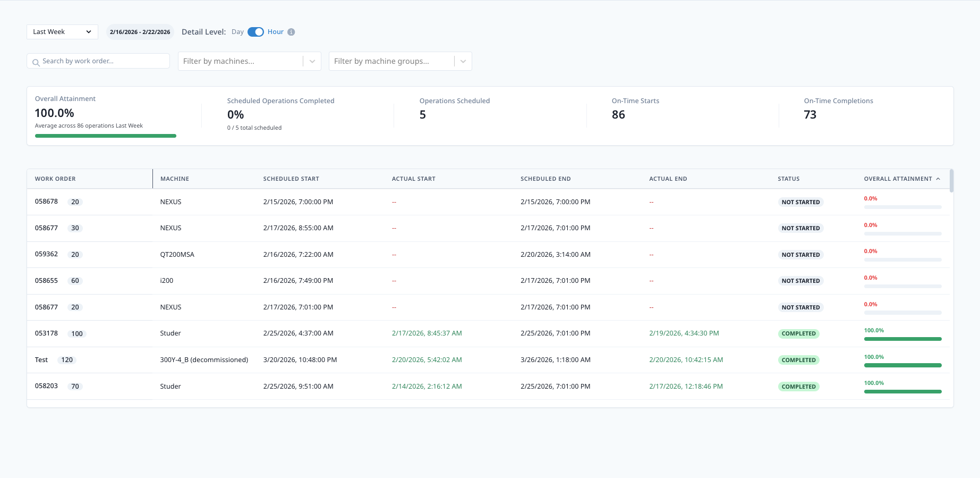Click NOT STARTED status for 058678

coord(800,202)
